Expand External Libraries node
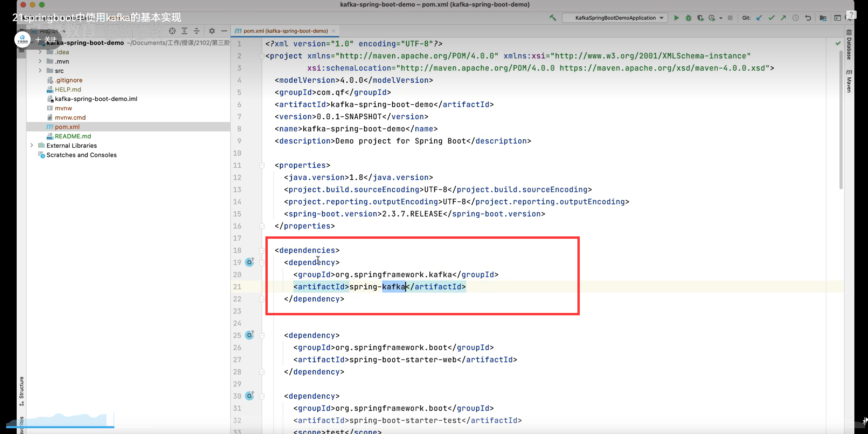Viewport: 868px width, 434px height. [x=32, y=145]
